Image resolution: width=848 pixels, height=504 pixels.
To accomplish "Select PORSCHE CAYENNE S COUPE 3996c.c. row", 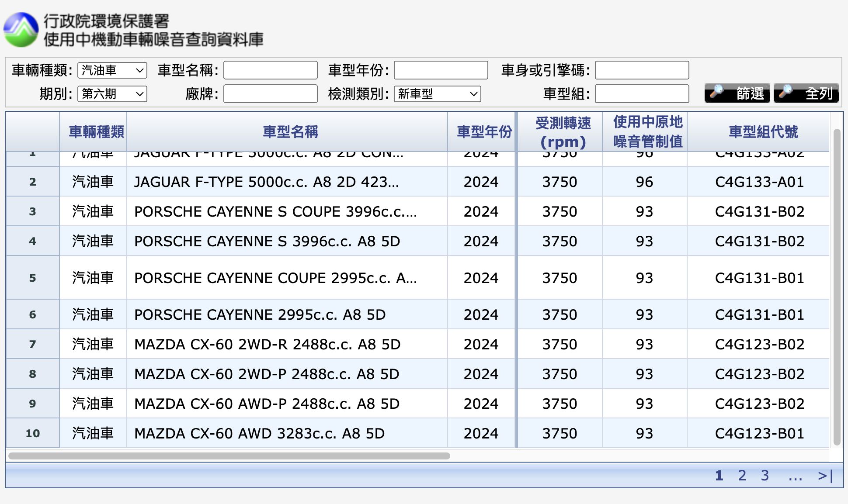I will pos(417,211).
